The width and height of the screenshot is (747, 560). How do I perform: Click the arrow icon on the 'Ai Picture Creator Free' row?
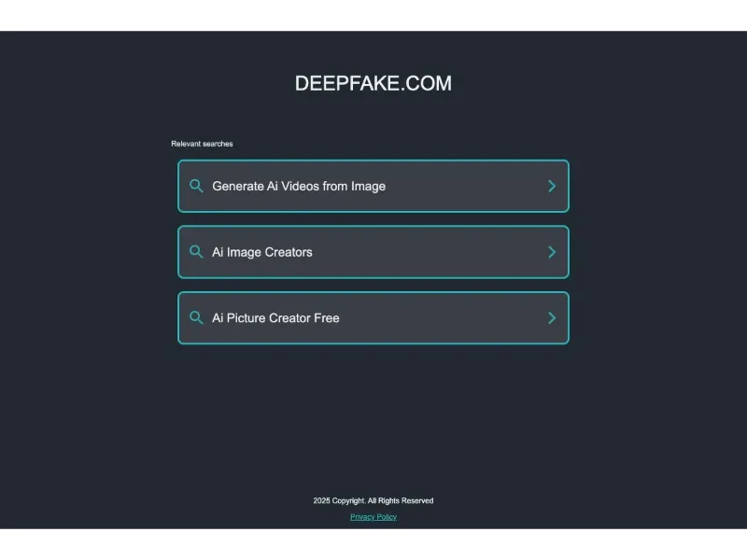click(x=551, y=317)
